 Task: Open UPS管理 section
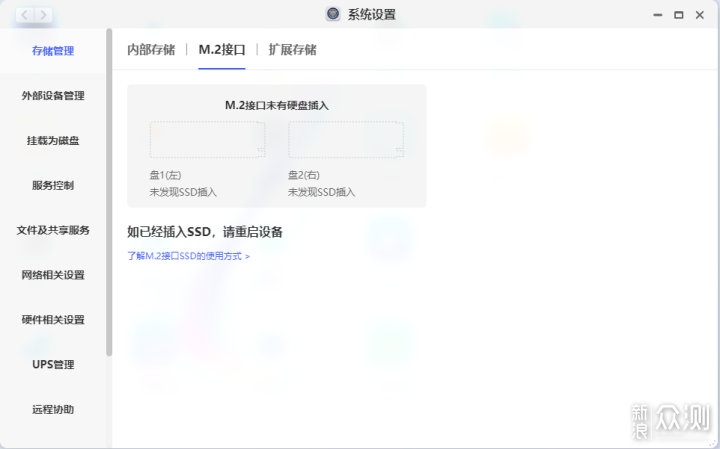pos(53,365)
